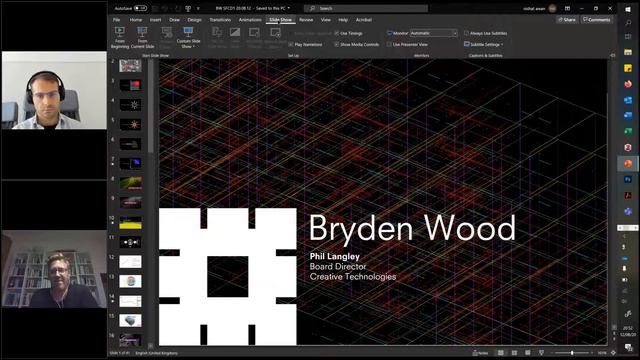The width and height of the screenshot is (640, 360).
Task: Switch to the Draw tab
Action: 174,20
